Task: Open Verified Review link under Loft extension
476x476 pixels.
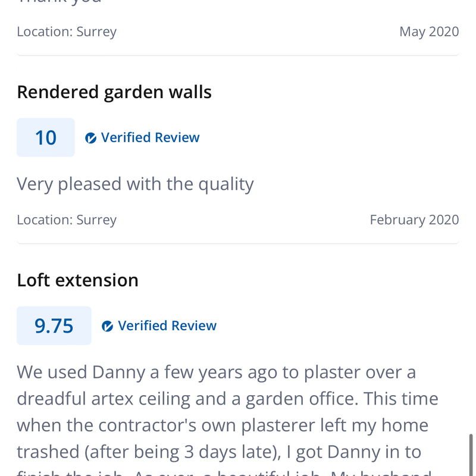Action: click(167, 326)
